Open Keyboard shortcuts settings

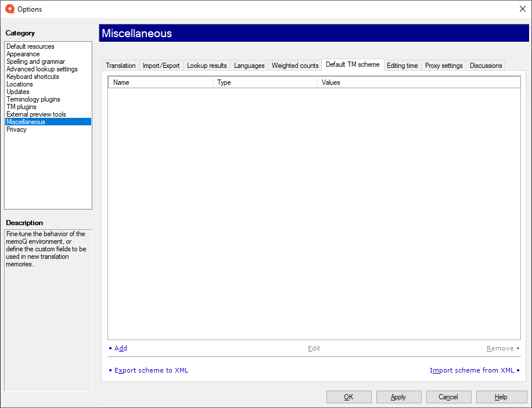(32, 76)
